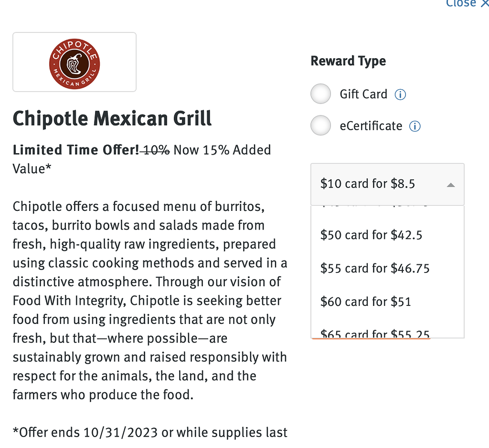Click the info icon beside eCertificate

pyautogui.click(x=415, y=125)
